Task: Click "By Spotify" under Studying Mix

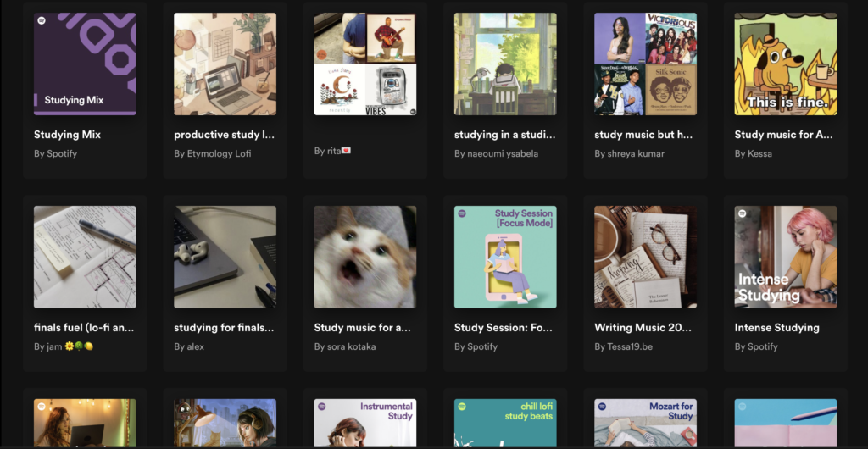Action: pos(55,153)
